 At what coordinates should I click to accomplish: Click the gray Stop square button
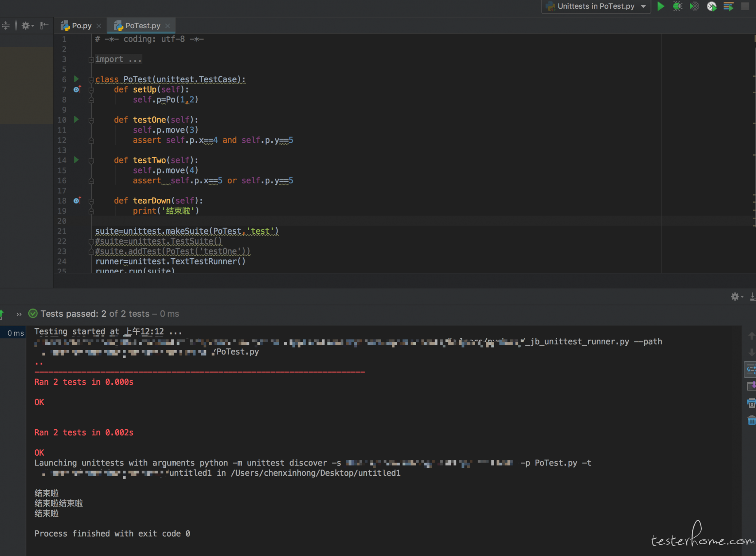[x=745, y=6]
